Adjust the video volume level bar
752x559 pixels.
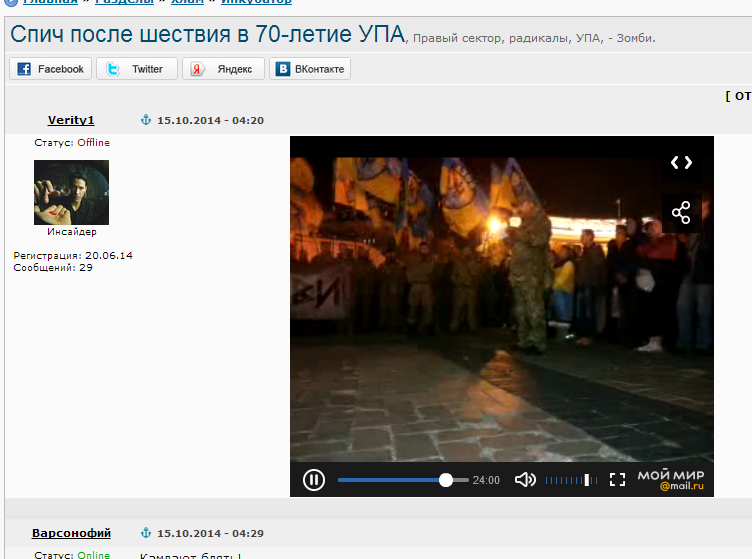point(571,480)
